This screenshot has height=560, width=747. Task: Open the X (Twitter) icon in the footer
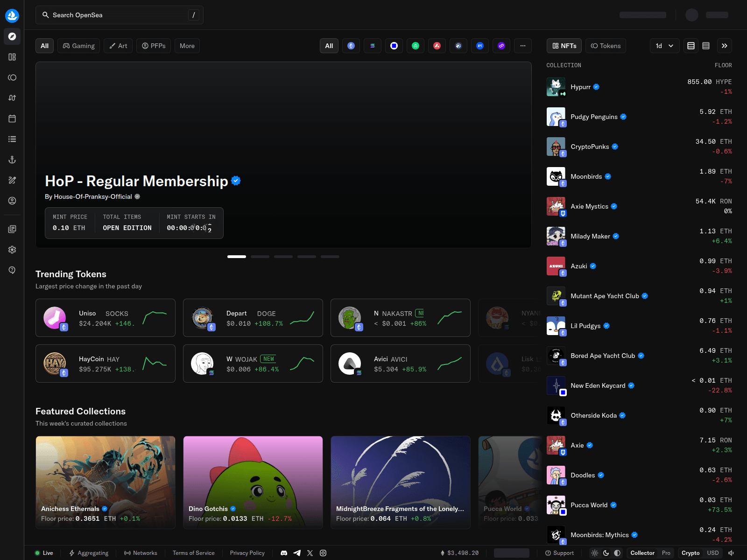(x=310, y=553)
